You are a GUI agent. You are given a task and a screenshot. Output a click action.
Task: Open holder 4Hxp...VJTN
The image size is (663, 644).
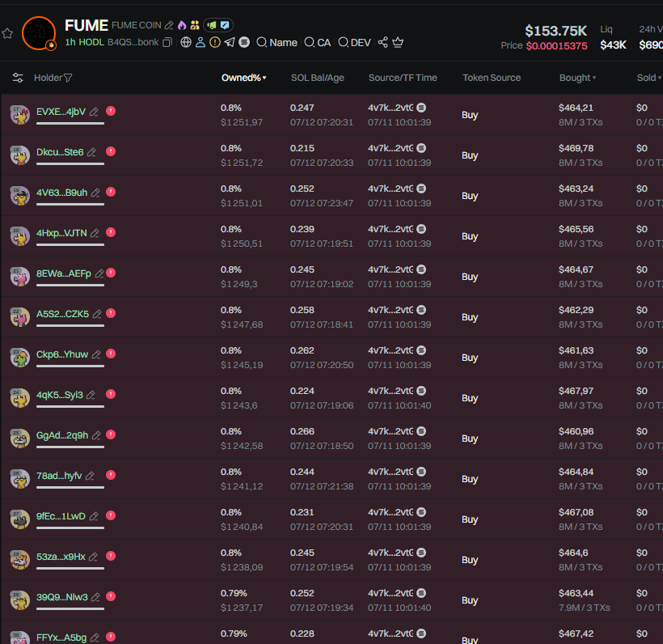61,233
